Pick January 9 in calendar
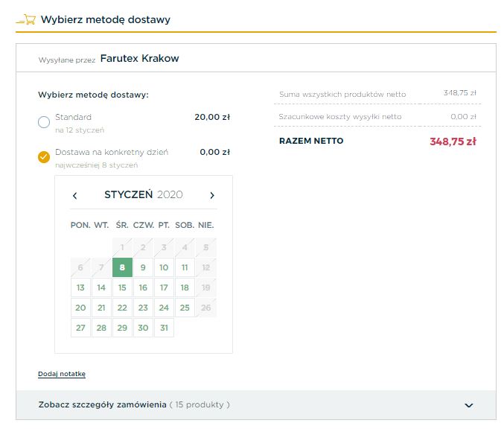The width and height of the screenshot is (504, 429). pos(143,267)
